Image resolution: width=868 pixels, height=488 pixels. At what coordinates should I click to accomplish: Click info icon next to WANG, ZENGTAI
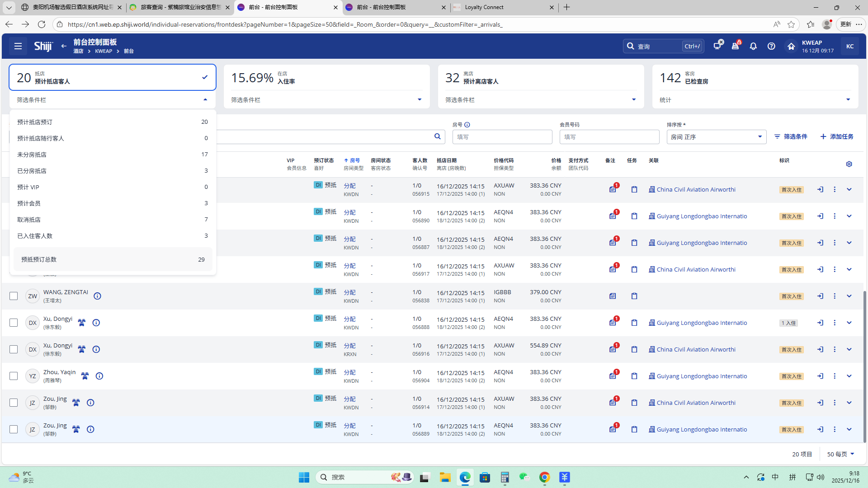97,296
